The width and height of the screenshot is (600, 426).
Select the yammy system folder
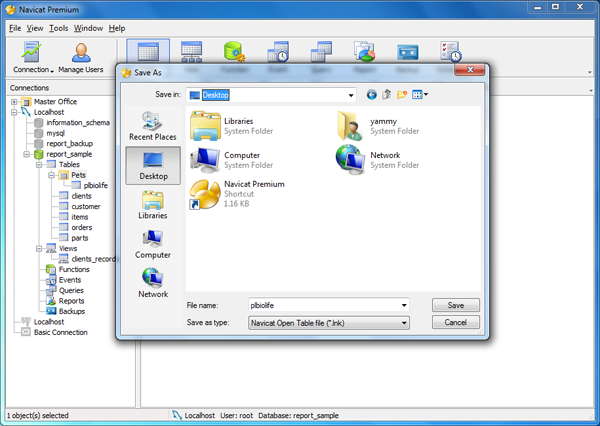click(378, 126)
